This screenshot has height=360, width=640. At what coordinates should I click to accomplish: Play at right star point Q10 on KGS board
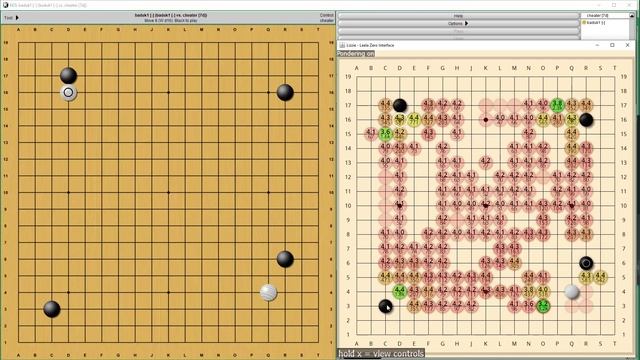(268, 192)
